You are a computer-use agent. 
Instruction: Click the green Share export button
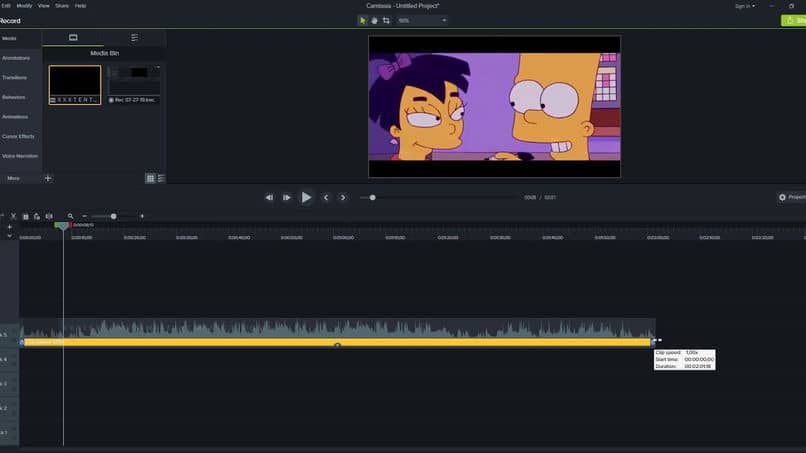pos(794,21)
